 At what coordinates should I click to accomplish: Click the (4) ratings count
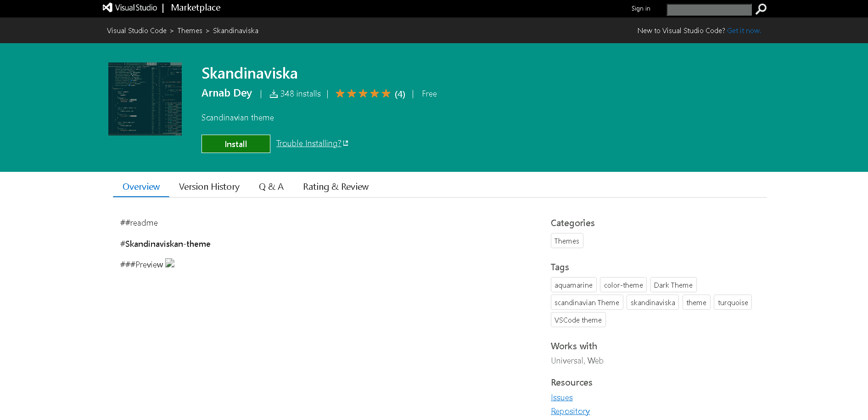coord(400,94)
